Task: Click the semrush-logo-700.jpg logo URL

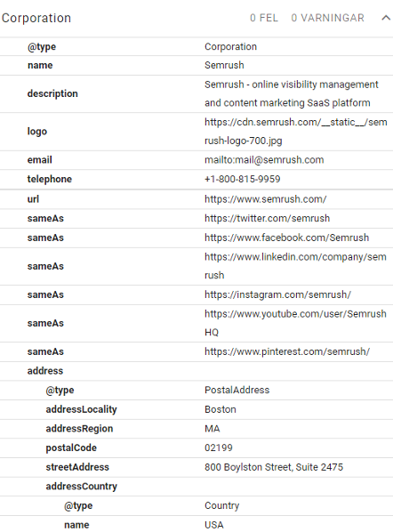Action: click(x=296, y=132)
